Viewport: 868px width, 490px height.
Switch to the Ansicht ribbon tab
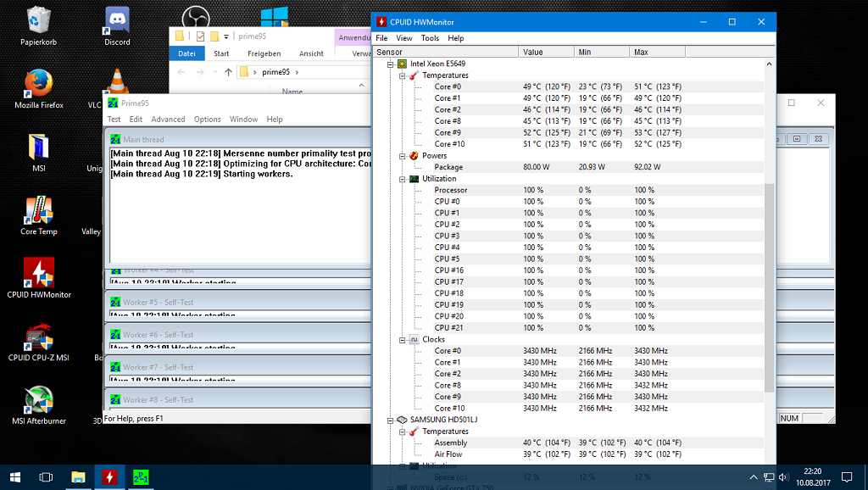(311, 53)
